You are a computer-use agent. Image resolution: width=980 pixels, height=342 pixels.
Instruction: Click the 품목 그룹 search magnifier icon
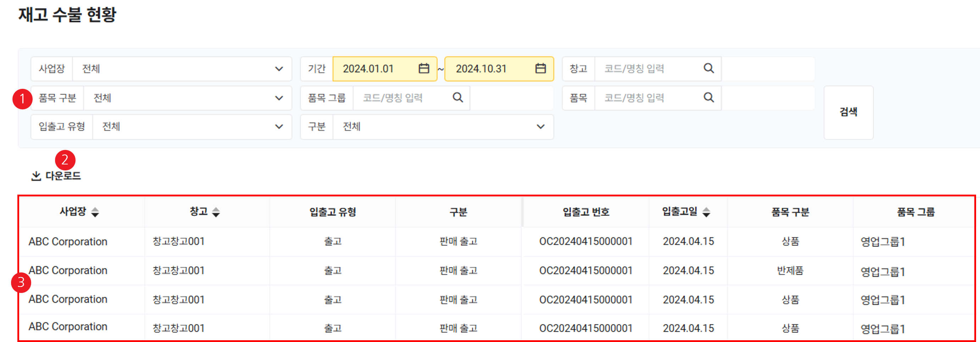click(x=458, y=98)
